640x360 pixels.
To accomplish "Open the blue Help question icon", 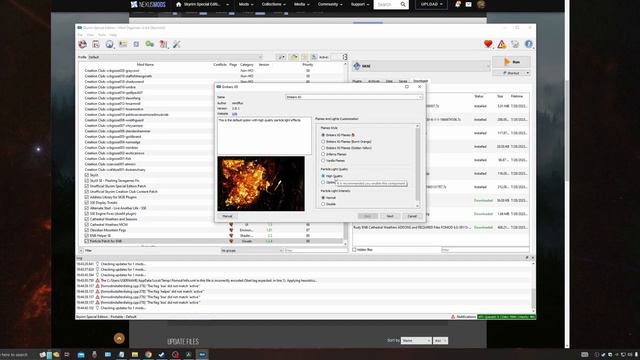I will click(x=529, y=44).
